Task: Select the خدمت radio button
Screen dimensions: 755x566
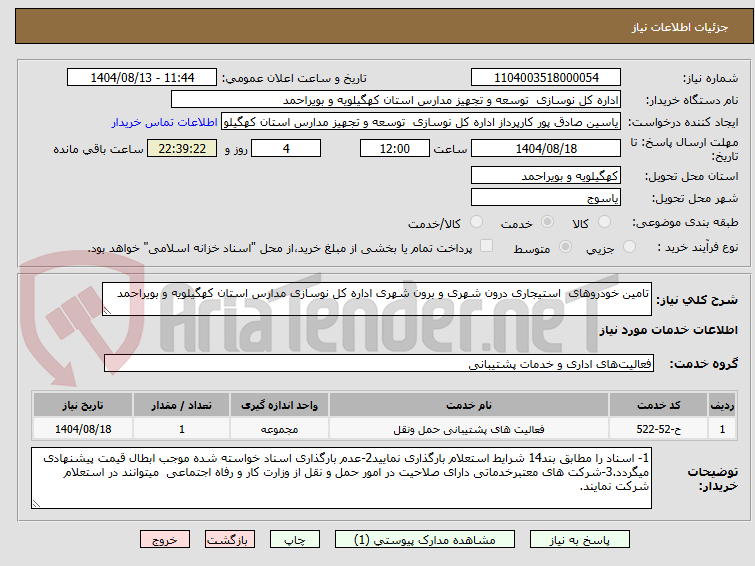Action: tap(547, 222)
